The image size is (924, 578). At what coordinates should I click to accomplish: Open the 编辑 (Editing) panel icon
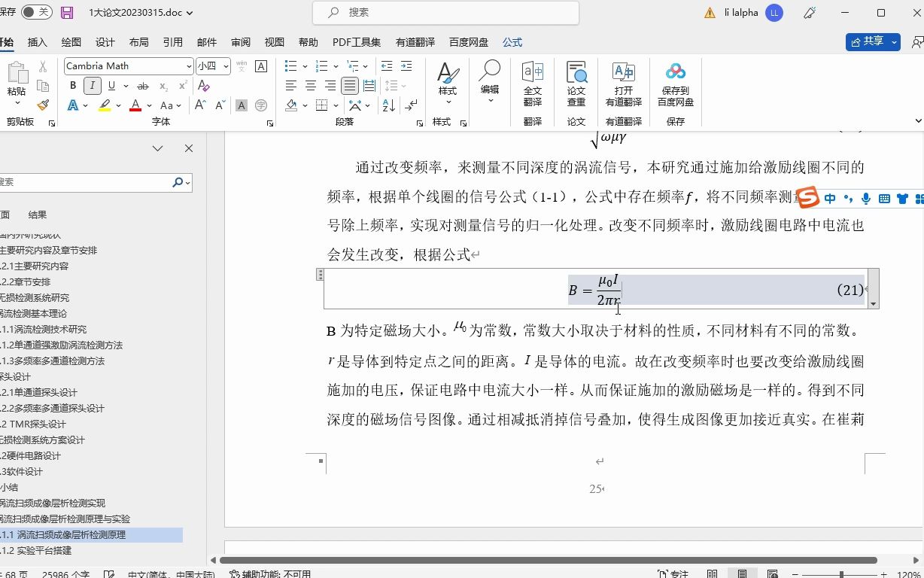tap(489, 83)
